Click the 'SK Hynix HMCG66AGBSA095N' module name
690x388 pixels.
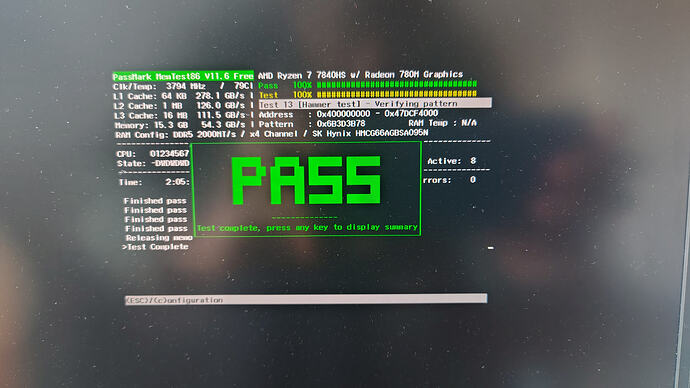(x=370, y=133)
